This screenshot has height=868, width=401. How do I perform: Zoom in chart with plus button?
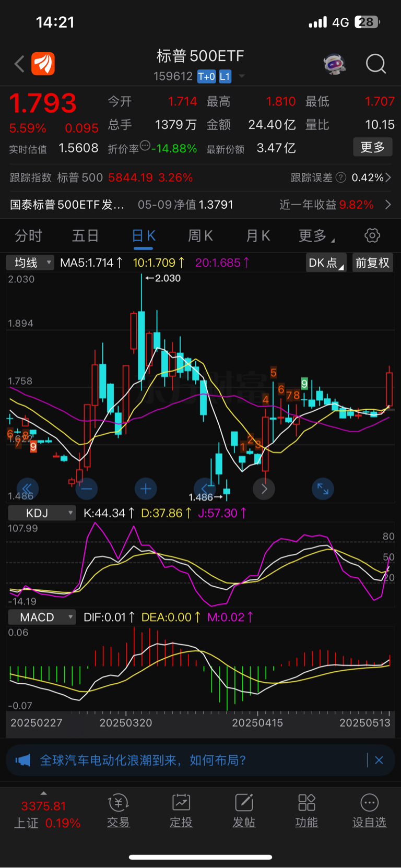click(146, 489)
